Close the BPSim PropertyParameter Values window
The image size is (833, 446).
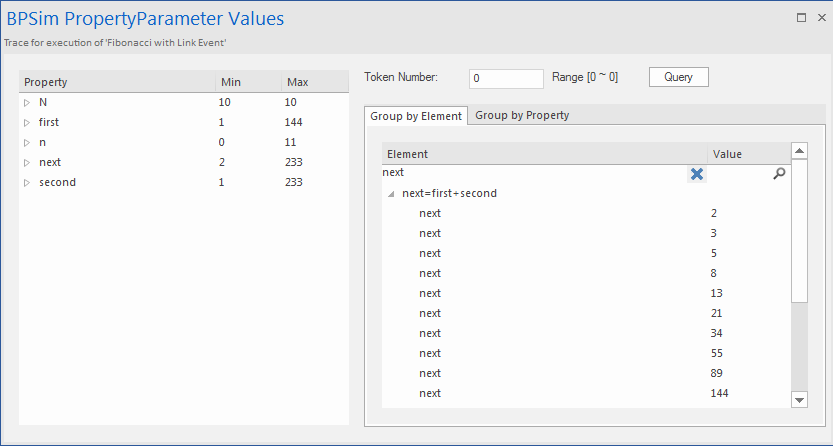click(820, 17)
